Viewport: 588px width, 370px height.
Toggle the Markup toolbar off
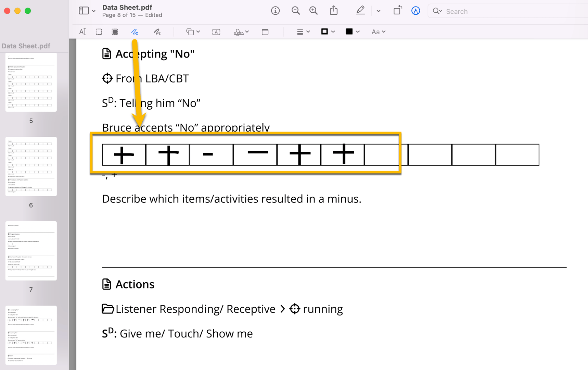[416, 11]
